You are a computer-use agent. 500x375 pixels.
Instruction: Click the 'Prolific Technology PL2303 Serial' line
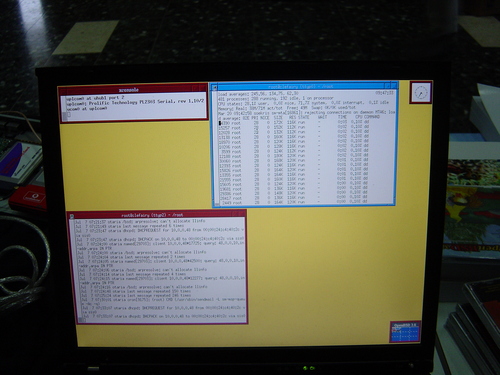coord(135,103)
